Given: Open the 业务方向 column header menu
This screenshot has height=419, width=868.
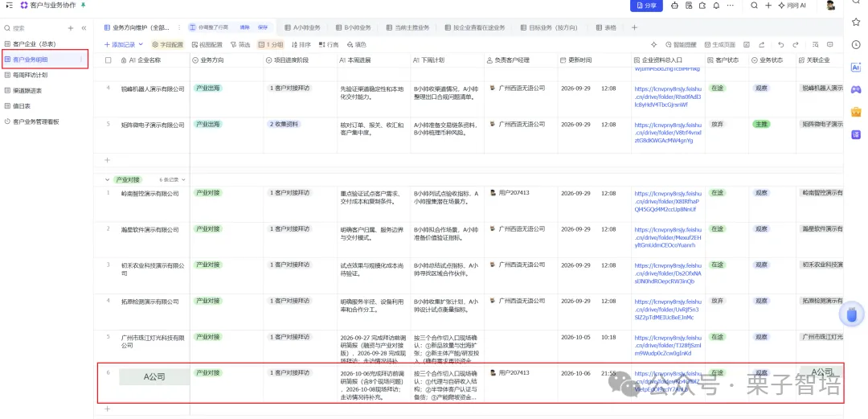Looking at the screenshot, I should [x=227, y=60].
